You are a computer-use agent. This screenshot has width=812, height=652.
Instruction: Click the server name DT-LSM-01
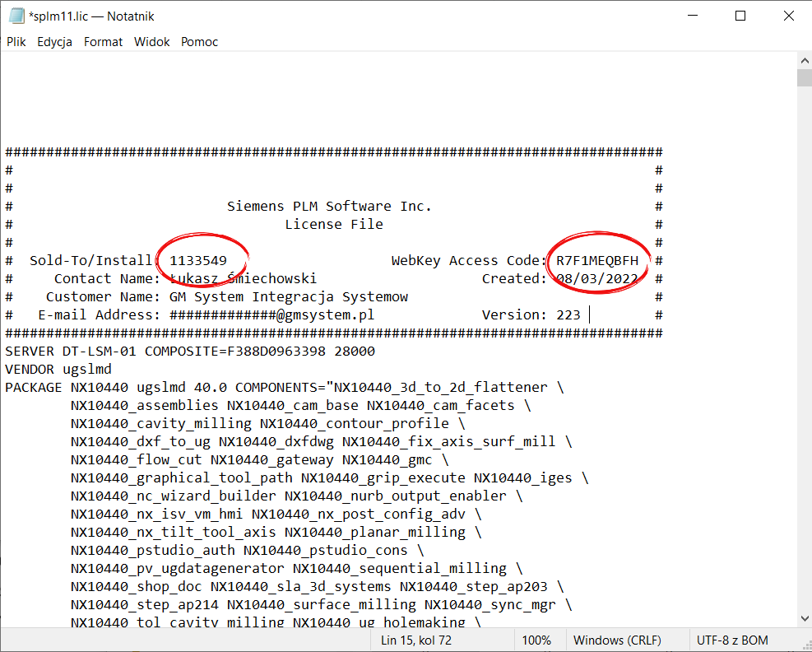pyautogui.click(x=99, y=352)
